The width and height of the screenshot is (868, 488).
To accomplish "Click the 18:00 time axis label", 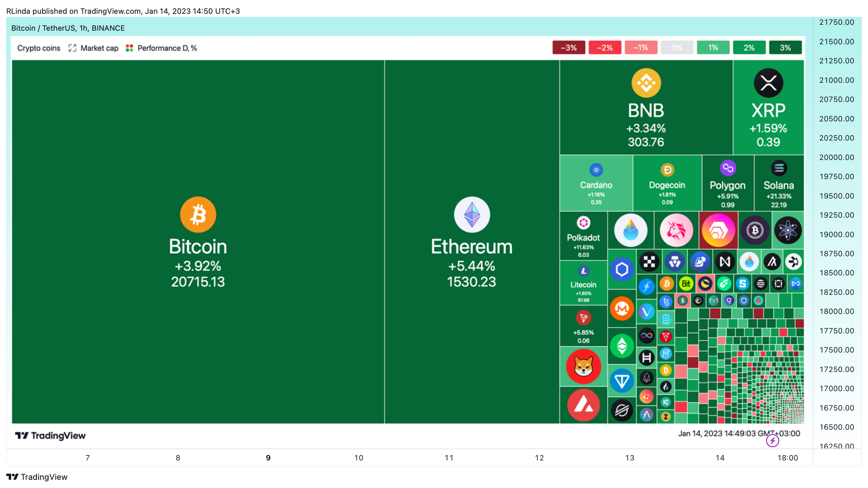I will pos(787,458).
